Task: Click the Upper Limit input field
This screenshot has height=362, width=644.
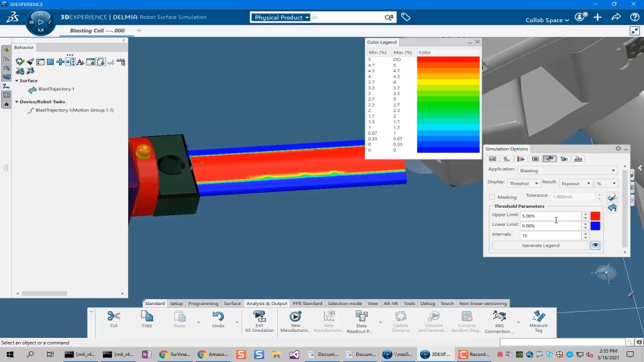Action: point(550,216)
